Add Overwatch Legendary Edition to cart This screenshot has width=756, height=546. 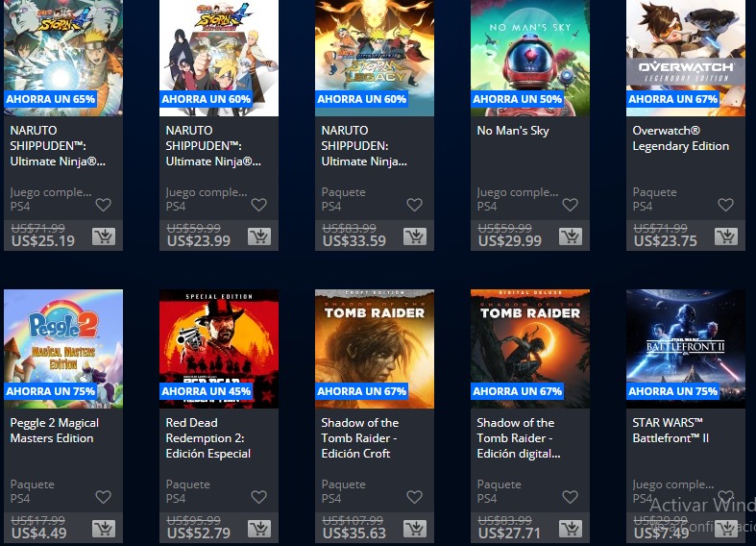pyautogui.click(x=726, y=236)
